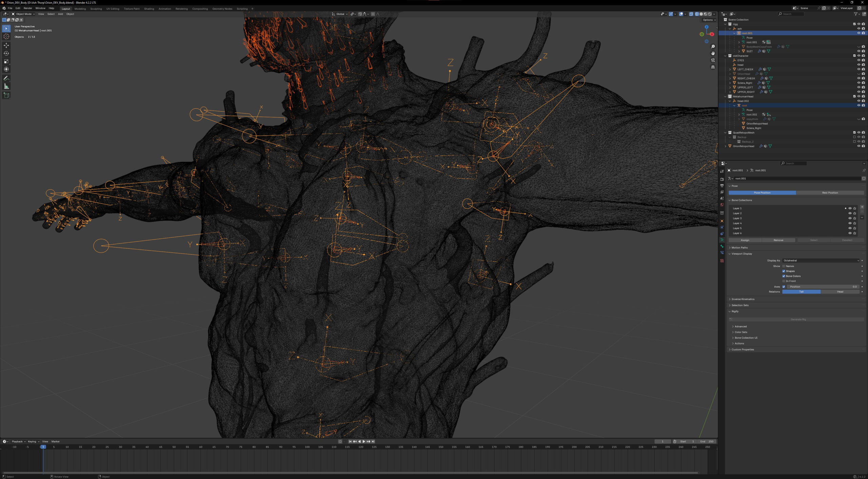Expand the UPPER_RIGHT outliner item
The height and width of the screenshot is (479, 868).
730,92
